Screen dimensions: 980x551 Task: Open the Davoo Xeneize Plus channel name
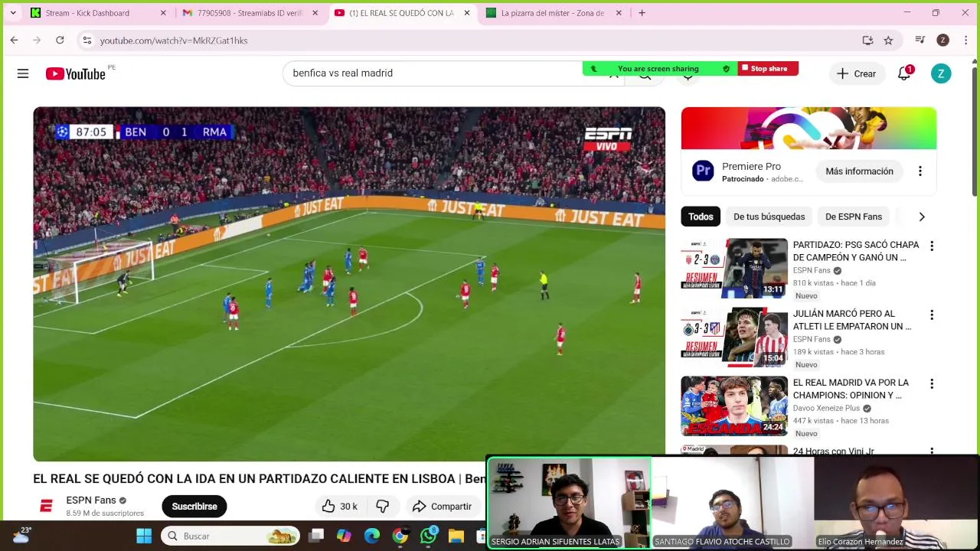[826, 408]
